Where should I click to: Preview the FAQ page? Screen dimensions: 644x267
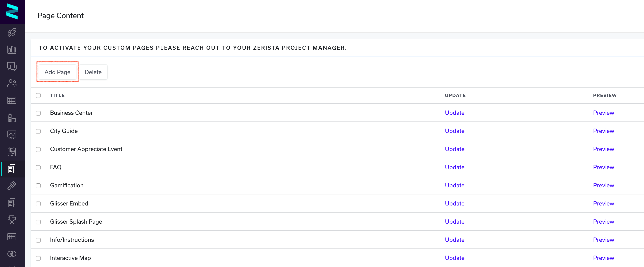tap(603, 167)
